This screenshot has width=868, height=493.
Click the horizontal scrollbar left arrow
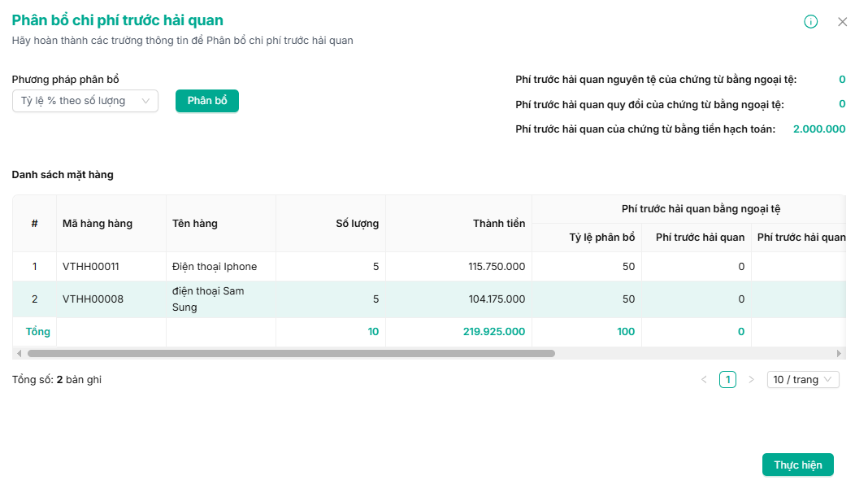[18, 354]
